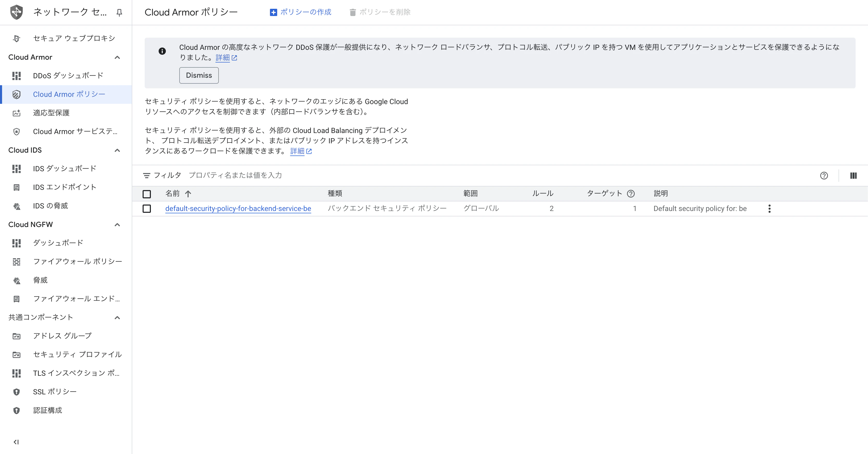This screenshot has width=868, height=454.
Task: Click the Cloud Armor サービステ shield icon
Action: point(17,131)
